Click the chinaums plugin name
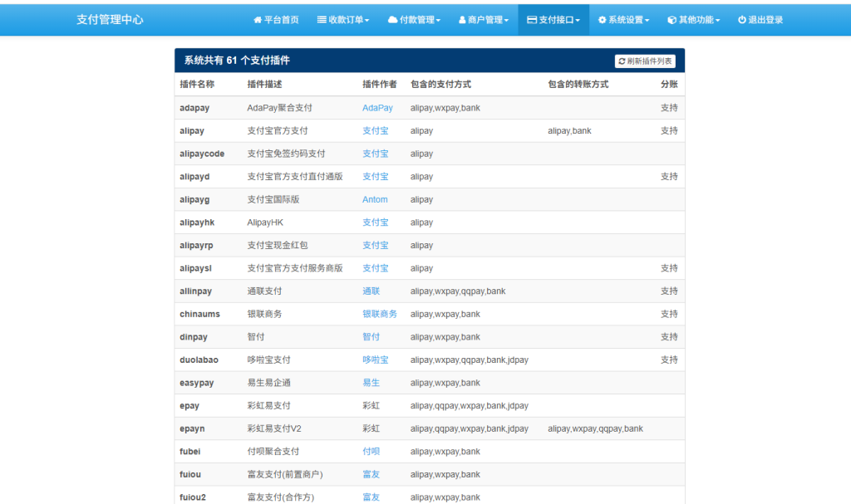This screenshot has width=851, height=504. pyautogui.click(x=199, y=314)
